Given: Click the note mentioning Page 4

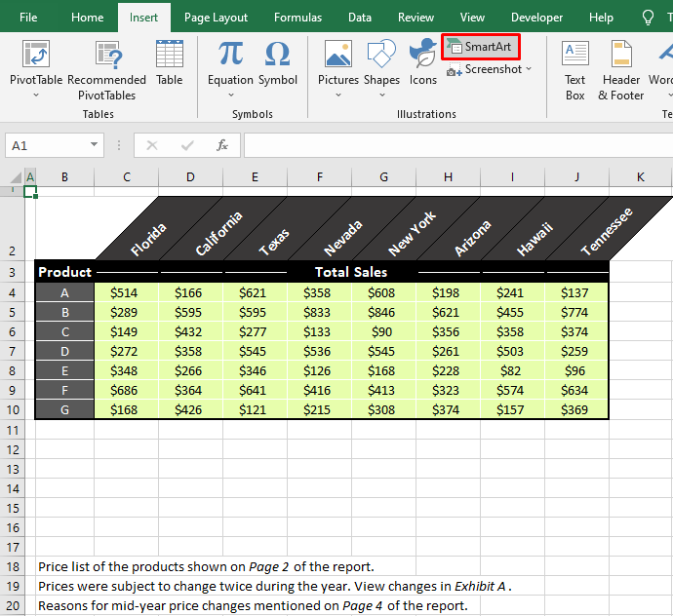Looking at the screenshot, I should tap(253, 605).
